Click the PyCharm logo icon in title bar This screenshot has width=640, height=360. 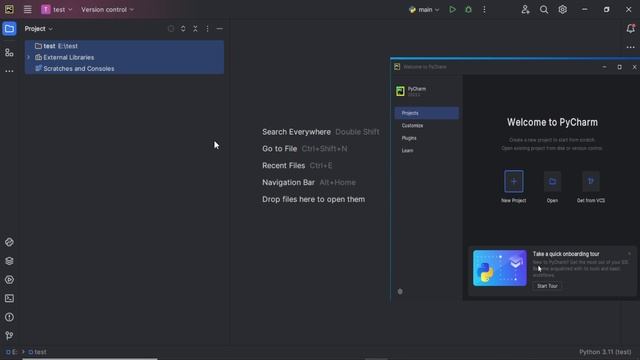click(9, 9)
